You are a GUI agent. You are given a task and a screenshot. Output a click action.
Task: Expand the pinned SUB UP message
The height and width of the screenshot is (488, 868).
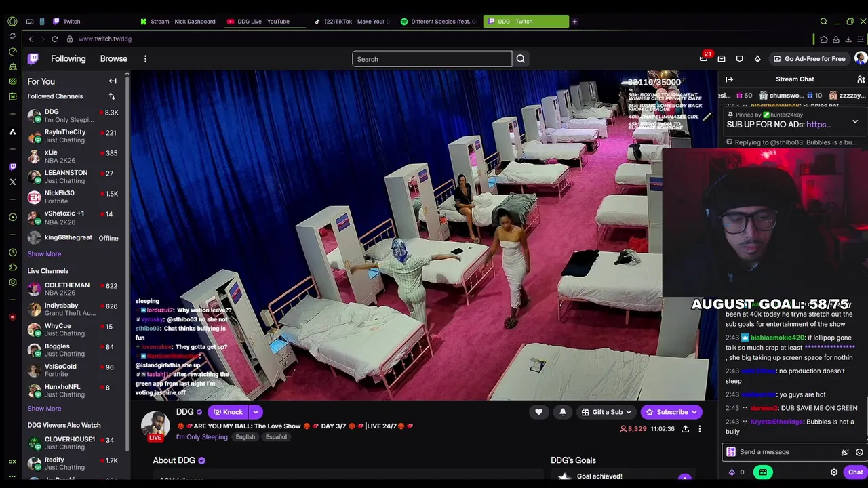855,122
